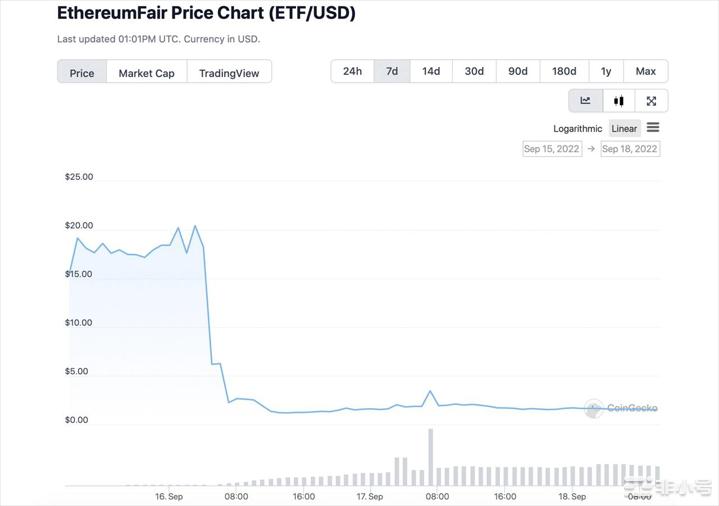719x506 pixels.
Task: Switch to the candlestick chart view
Action: 619,101
